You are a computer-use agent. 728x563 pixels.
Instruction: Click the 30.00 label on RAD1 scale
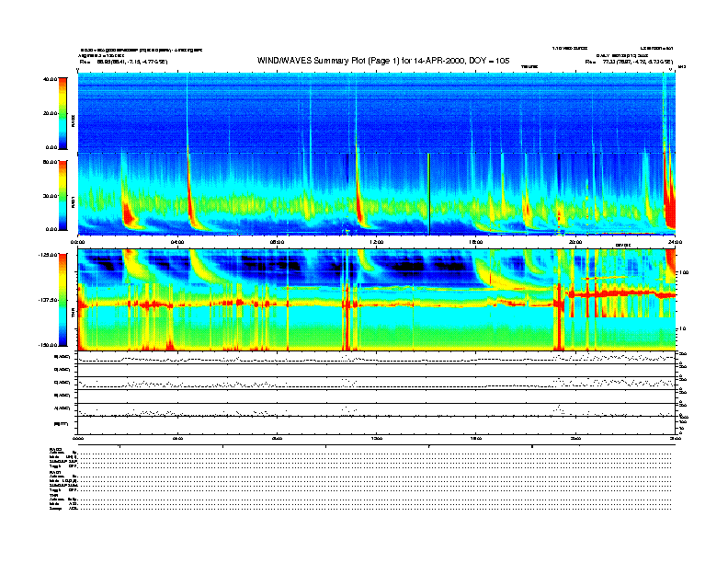pyautogui.click(x=50, y=196)
